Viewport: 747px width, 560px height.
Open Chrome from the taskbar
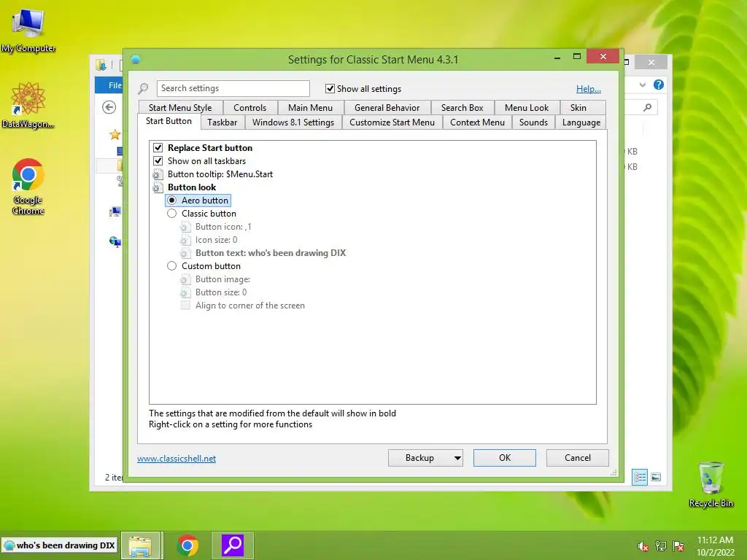click(187, 545)
